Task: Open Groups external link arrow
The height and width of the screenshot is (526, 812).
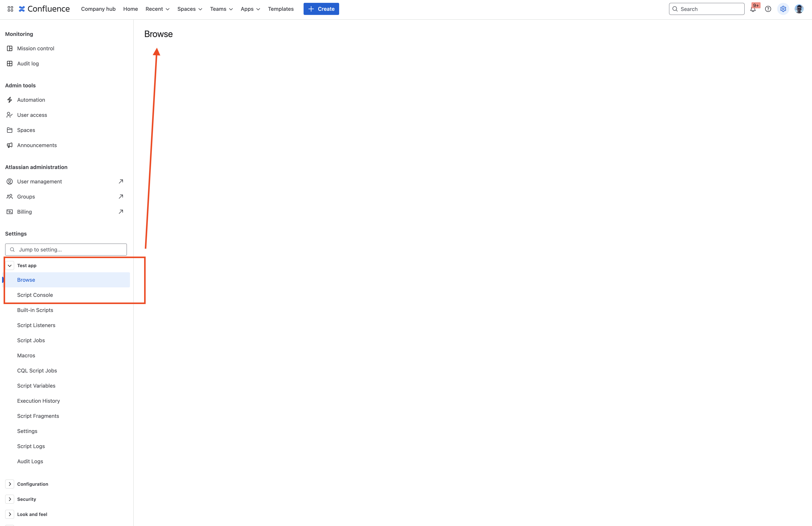Action: point(121,196)
